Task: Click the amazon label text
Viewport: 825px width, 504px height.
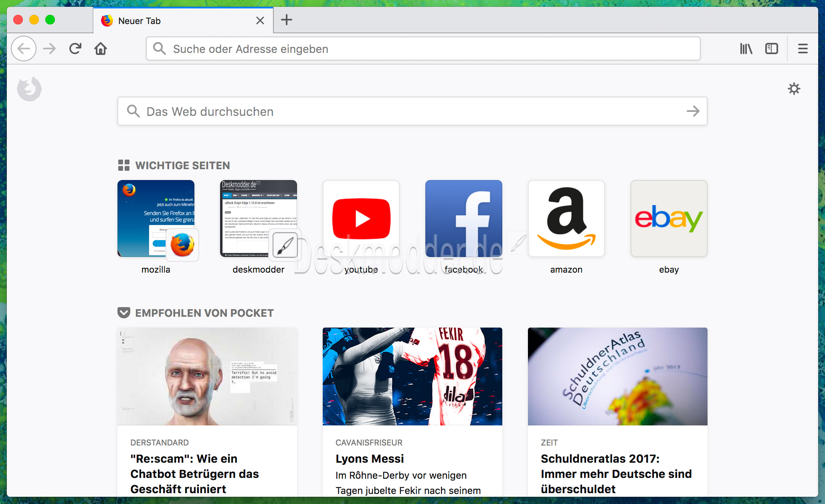Action: (x=566, y=269)
